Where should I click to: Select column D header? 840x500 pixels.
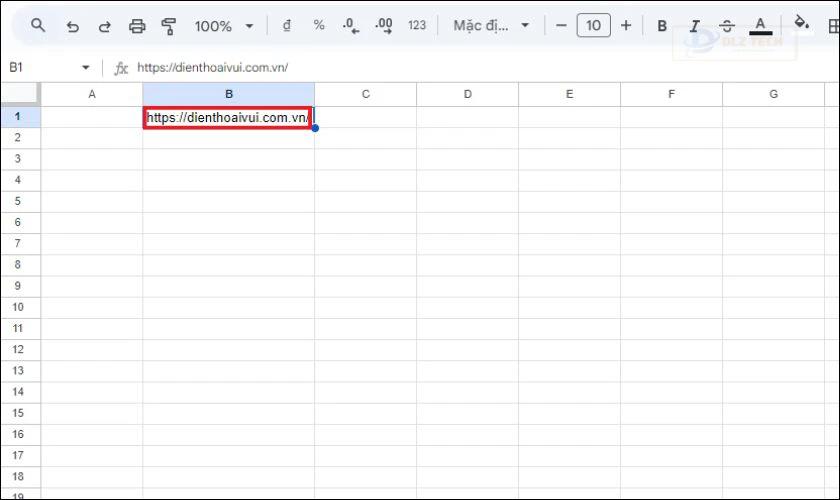click(468, 94)
